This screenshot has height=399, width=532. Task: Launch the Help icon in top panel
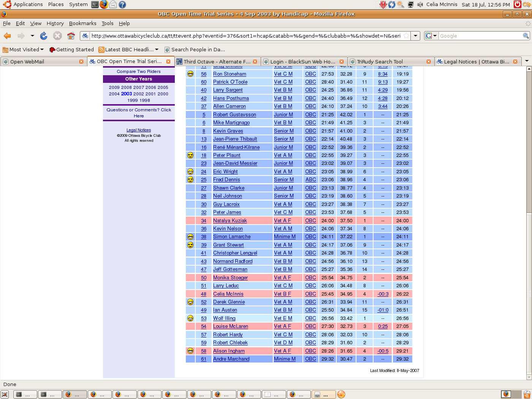tap(122, 5)
